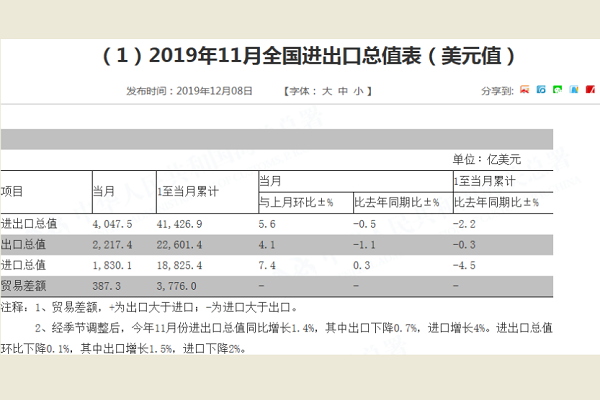Click the 比去年同期比±% header under 当月
Image resolution: width=600 pixels, height=400 pixels.
coord(396,202)
